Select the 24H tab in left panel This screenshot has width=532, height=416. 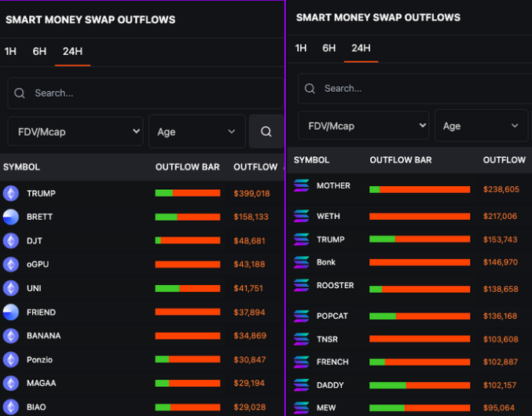click(72, 52)
